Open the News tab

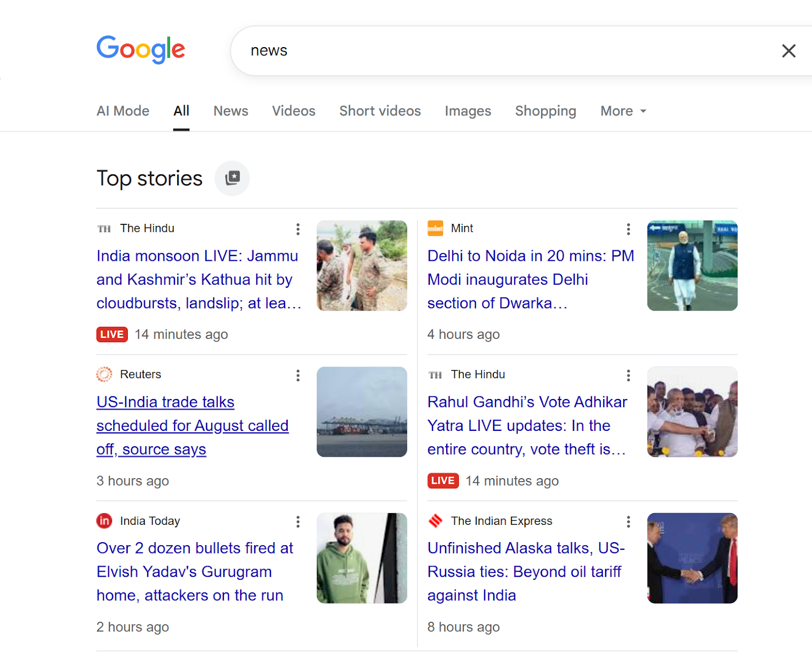pos(231,111)
